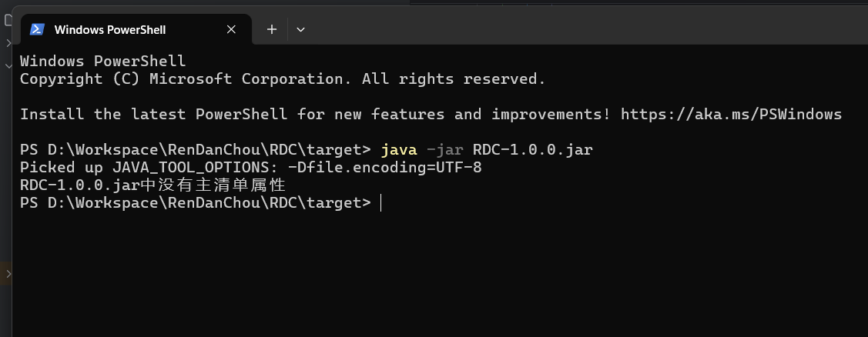Click the PowerShell icon on the tab
868x337 pixels.
[36, 30]
